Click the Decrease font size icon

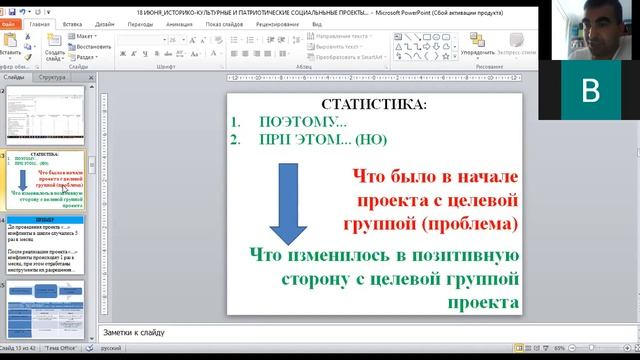pyautogui.click(x=203, y=40)
